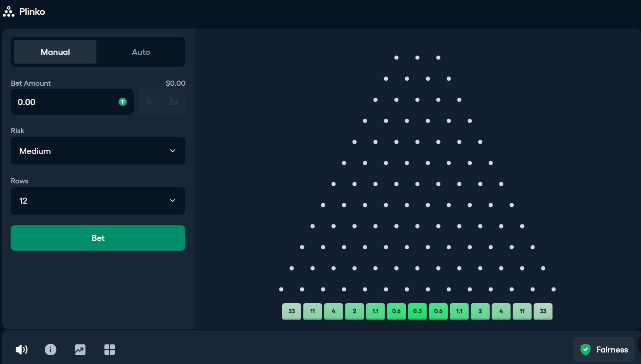
Task: Click the "Bet Amount" label
Action: [31, 83]
